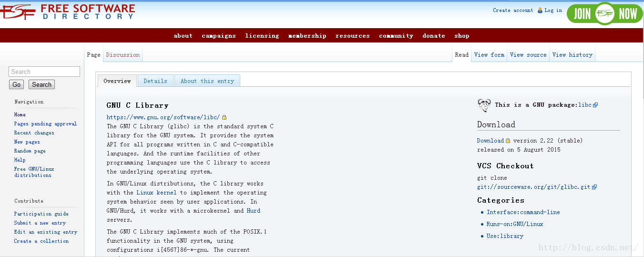This screenshot has height=257, width=644.
Task: Click the GNU C Library heading
Action: click(138, 105)
